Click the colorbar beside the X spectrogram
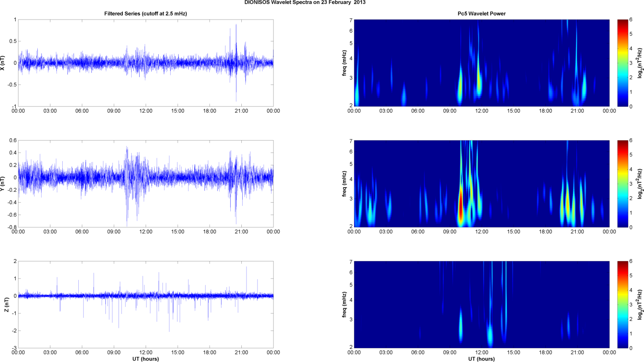The width and height of the screenshot is (644, 362). tap(622, 63)
